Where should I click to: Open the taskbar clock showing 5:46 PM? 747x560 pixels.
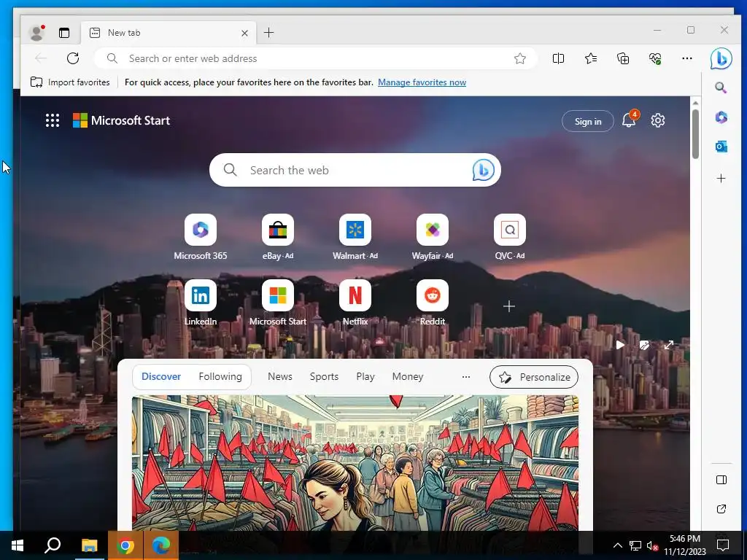click(x=684, y=545)
